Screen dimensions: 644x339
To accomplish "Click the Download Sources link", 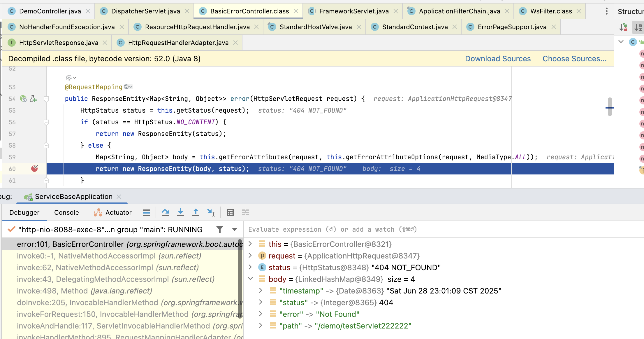I will [x=498, y=59].
